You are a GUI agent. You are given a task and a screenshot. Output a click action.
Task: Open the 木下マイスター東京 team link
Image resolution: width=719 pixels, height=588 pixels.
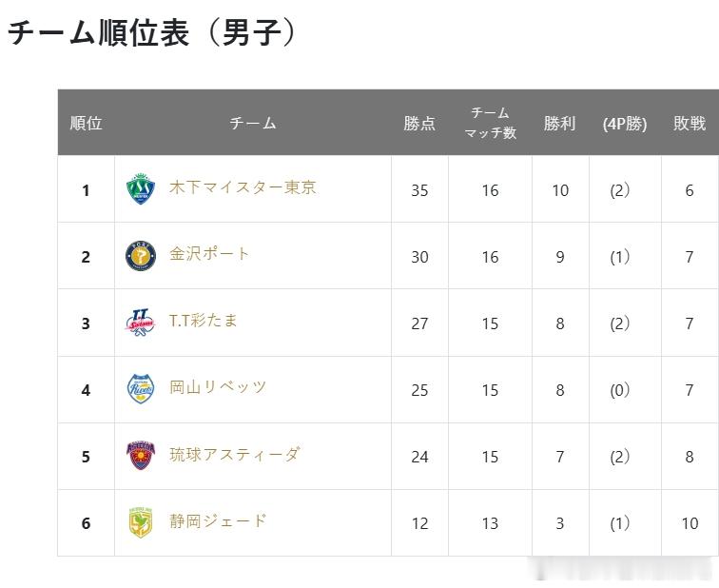coord(243,187)
